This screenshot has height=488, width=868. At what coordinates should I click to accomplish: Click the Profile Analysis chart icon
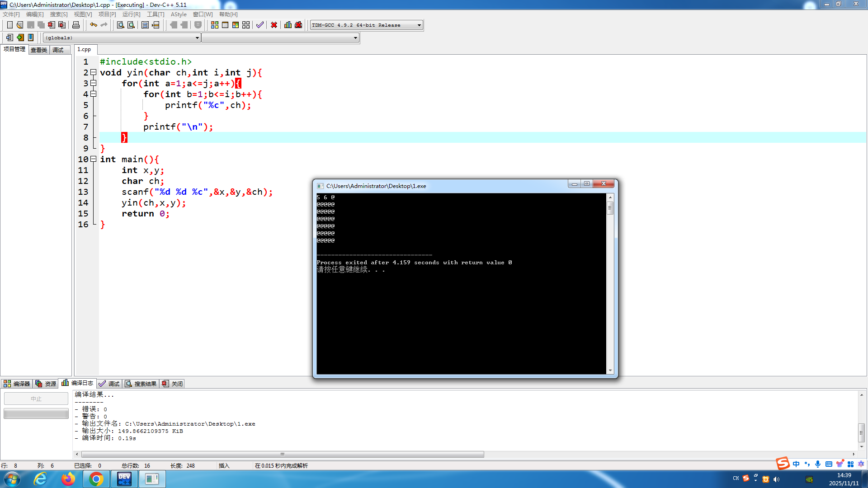click(x=288, y=25)
